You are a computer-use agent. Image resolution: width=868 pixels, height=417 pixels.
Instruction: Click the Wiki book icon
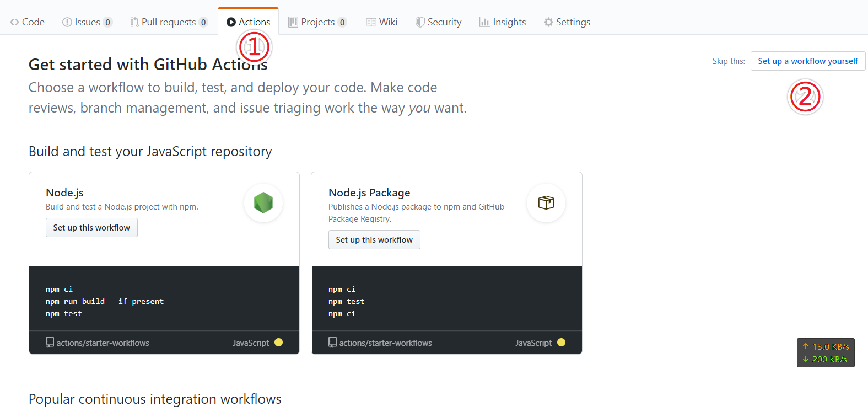pyautogui.click(x=371, y=22)
